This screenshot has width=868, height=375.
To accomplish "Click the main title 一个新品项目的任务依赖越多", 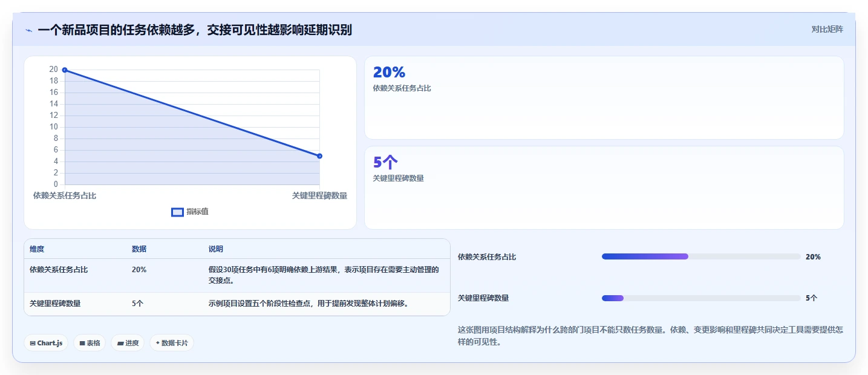I will point(195,30).
